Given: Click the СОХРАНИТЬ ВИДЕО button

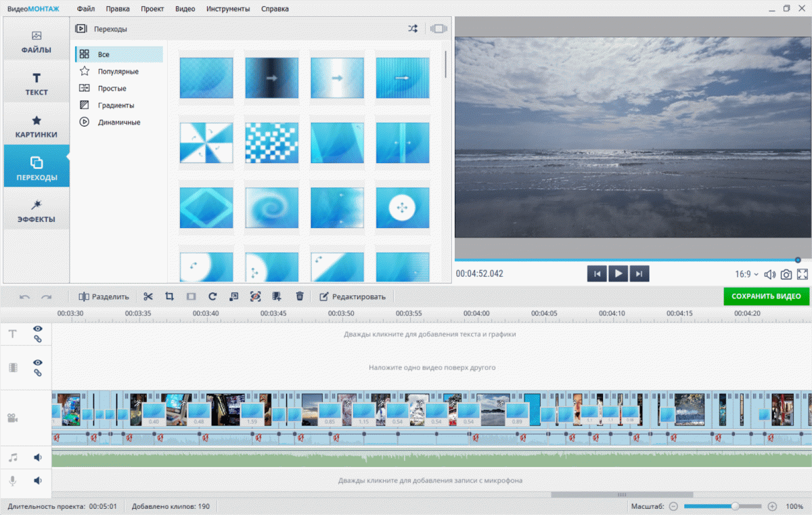Looking at the screenshot, I should [766, 296].
